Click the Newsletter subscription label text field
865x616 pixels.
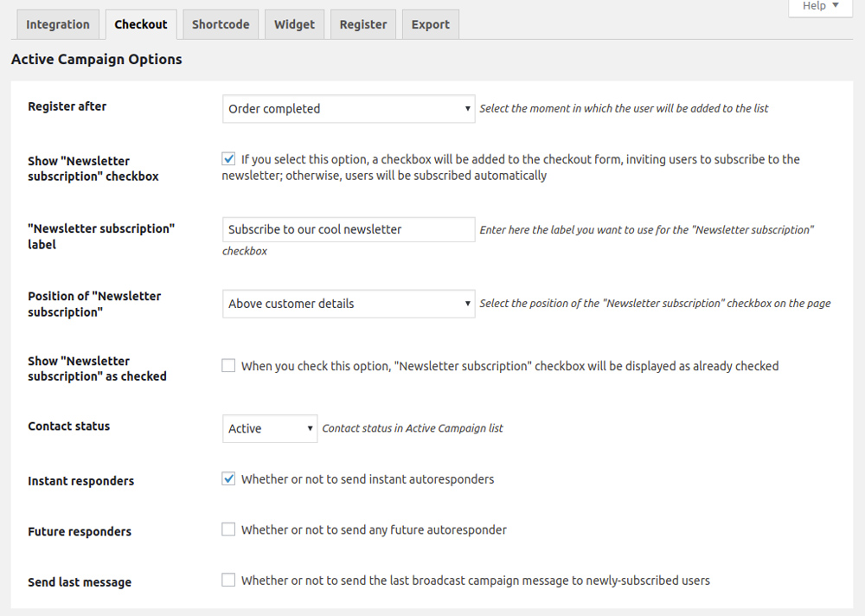click(348, 229)
